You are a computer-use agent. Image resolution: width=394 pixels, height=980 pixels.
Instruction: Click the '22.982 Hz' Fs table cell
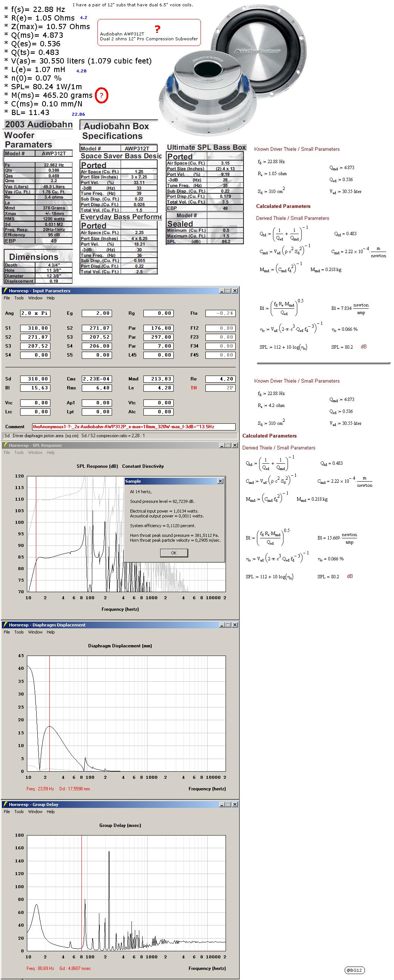54,165
